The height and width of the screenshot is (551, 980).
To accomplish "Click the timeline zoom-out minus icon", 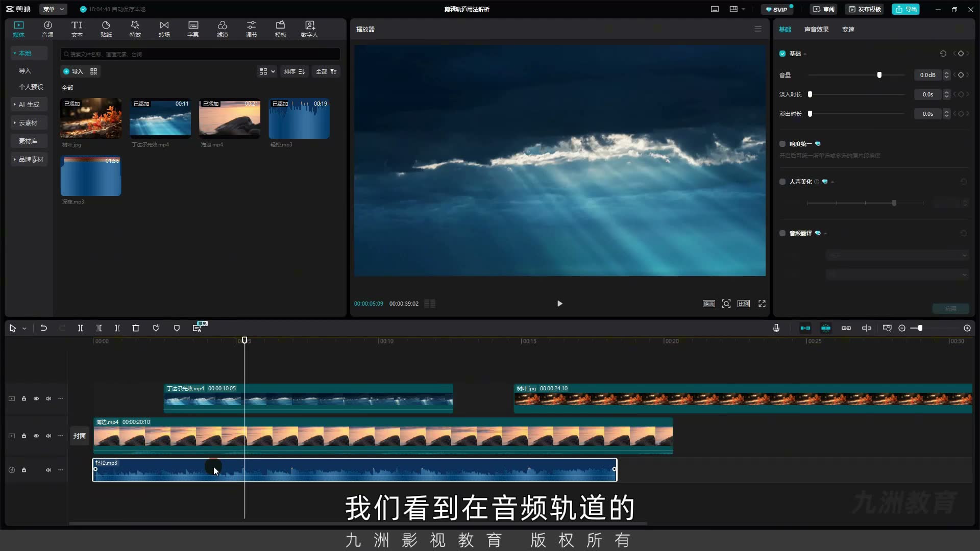I will [x=902, y=328].
